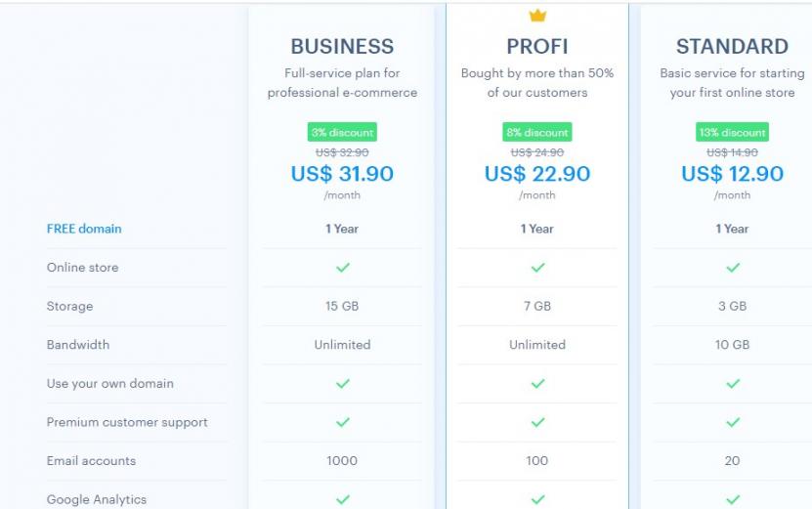The height and width of the screenshot is (509, 812).
Task: Click the 8% discount badge
Action: tap(537, 132)
